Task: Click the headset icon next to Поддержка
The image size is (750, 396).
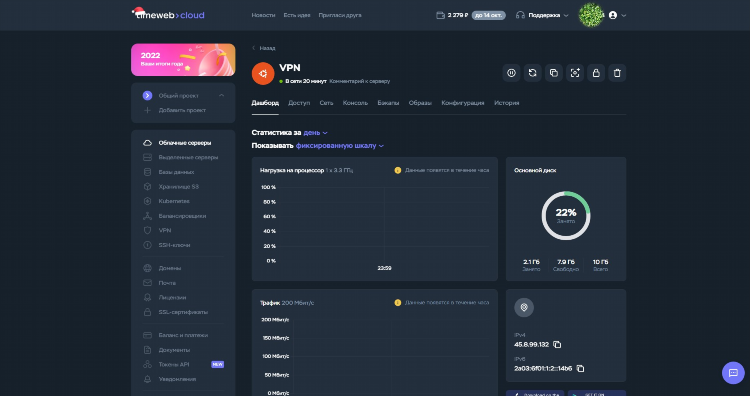Action: (520, 15)
